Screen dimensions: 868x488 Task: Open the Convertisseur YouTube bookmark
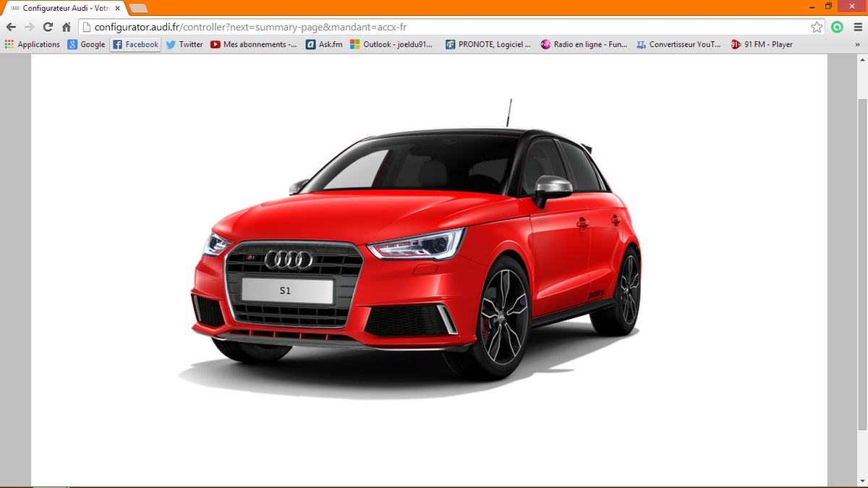coord(678,44)
